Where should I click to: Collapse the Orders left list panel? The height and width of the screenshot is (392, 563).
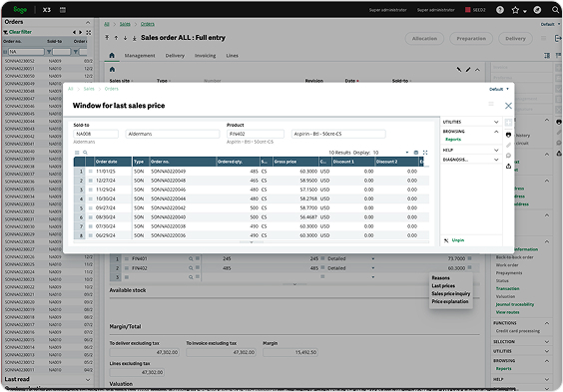click(x=88, y=22)
